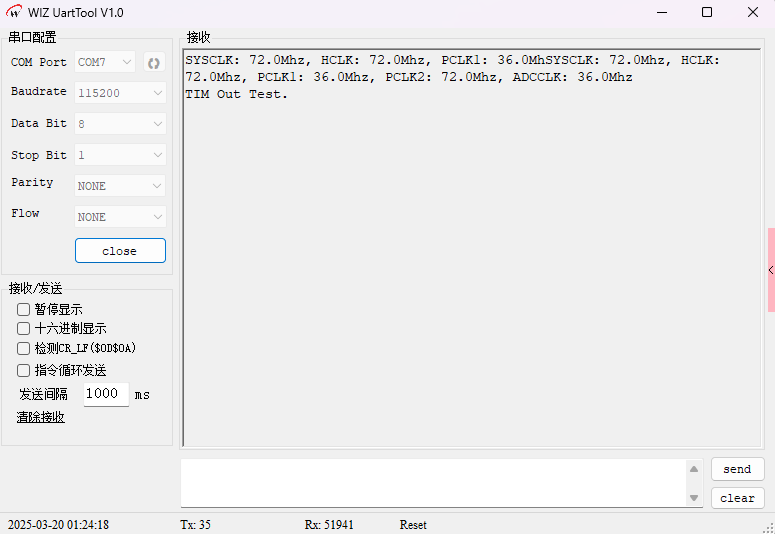This screenshot has height=534, width=775.
Task: Click the send box scroll up arrow
Action: pyautogui.click(x=694, y=469)
